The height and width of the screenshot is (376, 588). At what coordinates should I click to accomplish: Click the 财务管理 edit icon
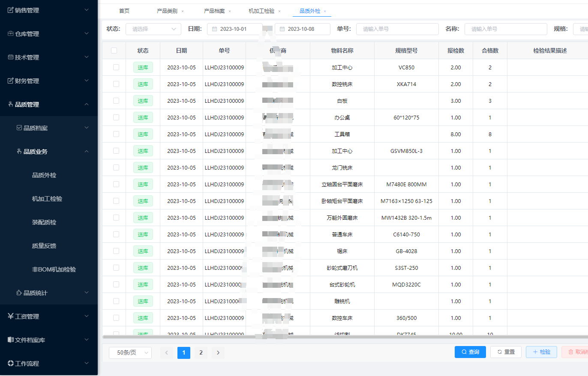(11, 81)
